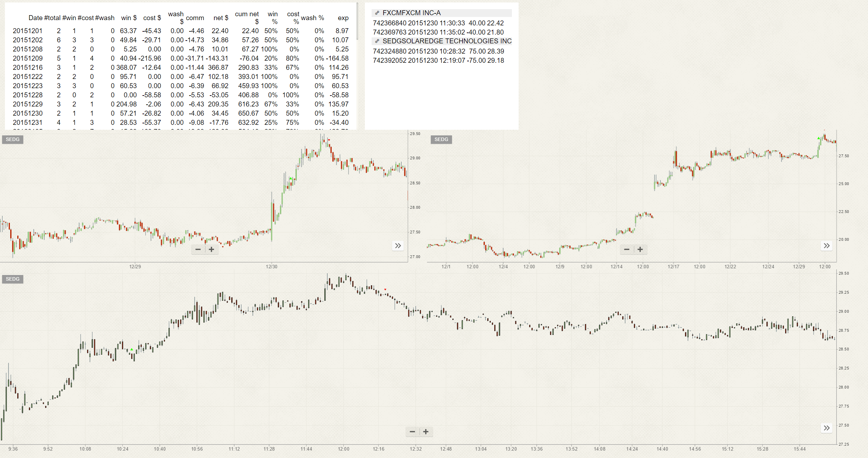The height and width of the screenshot is (458, 868).
Task: Select trade 742392052 row
Action: pyautogui.click(x=438, y=60)
